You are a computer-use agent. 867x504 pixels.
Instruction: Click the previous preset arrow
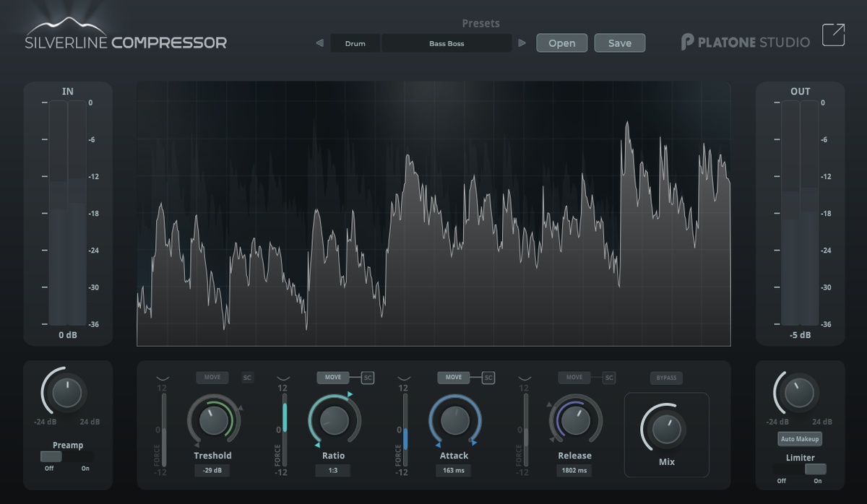(x=320, y=43)
